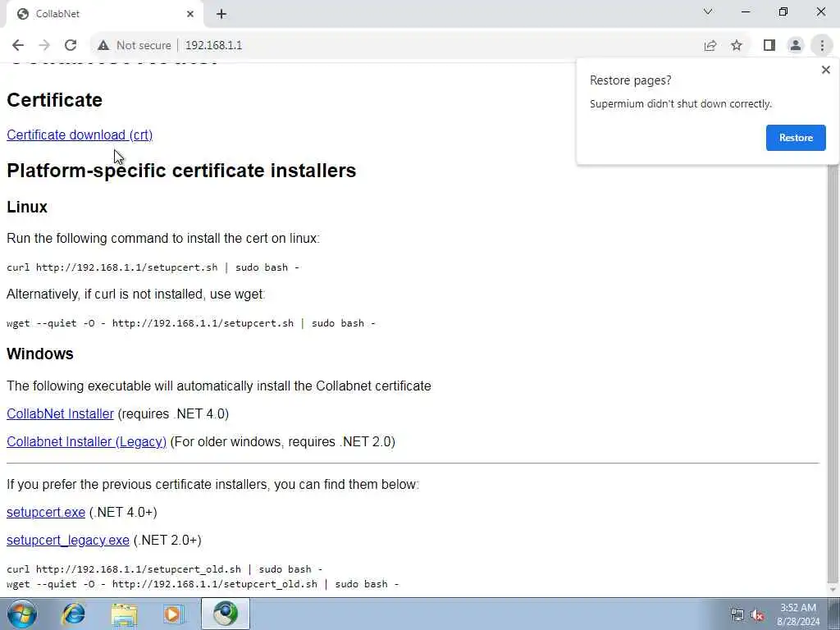Click the Restore button
This screenshot has height=630, width=840.
pos(796,138)
